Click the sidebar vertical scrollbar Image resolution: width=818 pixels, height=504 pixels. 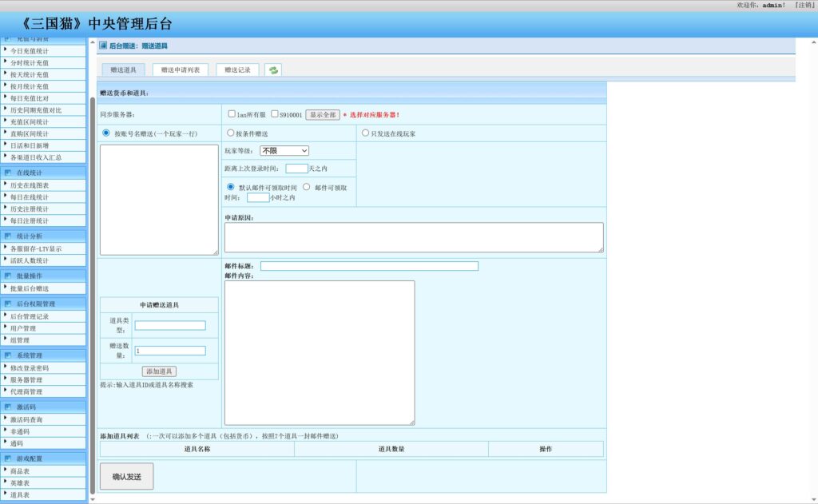point(92,280)
